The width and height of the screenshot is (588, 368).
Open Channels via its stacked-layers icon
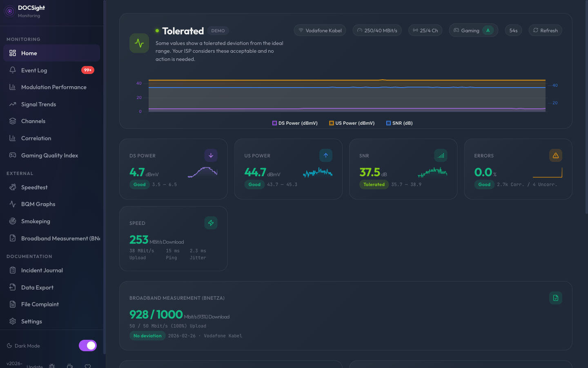coord(13,121)
